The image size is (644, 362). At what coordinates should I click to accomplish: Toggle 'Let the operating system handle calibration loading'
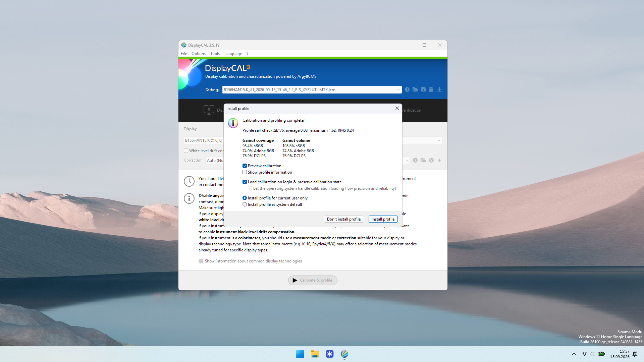pos(250,188)
